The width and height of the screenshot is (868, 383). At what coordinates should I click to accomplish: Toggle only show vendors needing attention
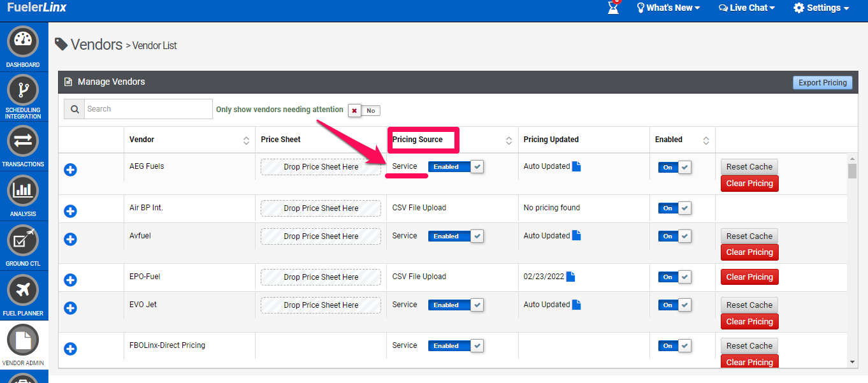pos(364,110)
